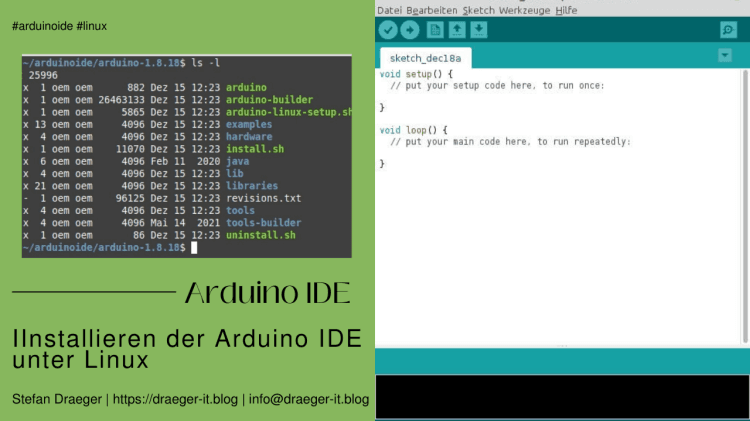Save the sketch with the down-arrow icon
This screenshot has height=421, width=750.
(x=479, y=30)
